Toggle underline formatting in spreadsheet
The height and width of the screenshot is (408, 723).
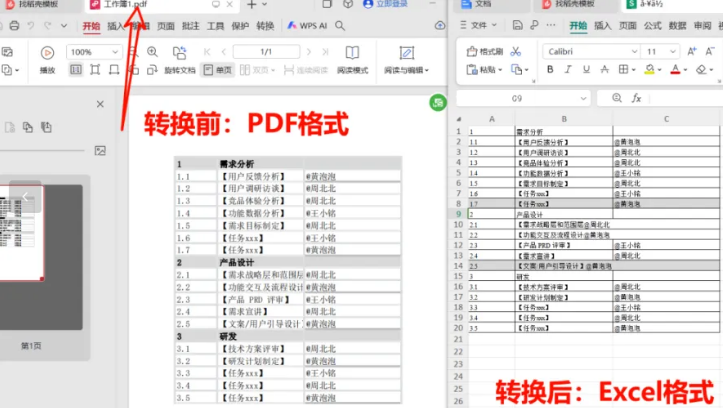586,70
